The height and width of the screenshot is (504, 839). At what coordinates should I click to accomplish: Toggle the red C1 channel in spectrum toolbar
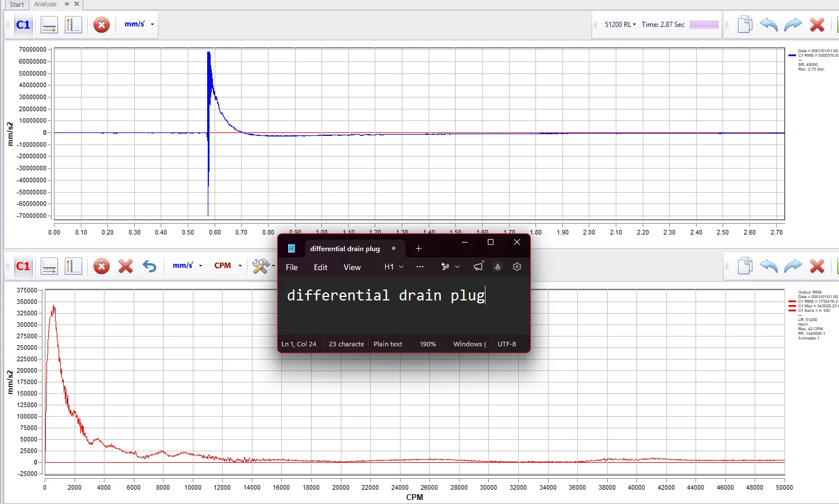click(23, 266)
